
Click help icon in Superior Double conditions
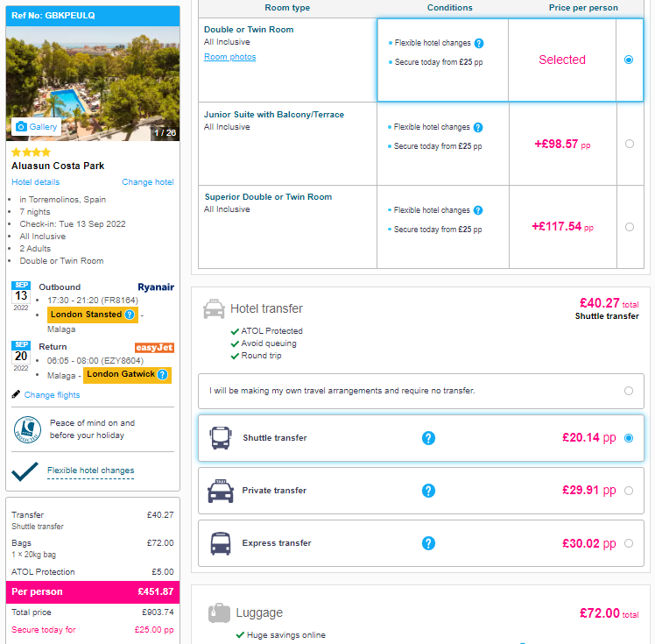click(x=478, y=210)
